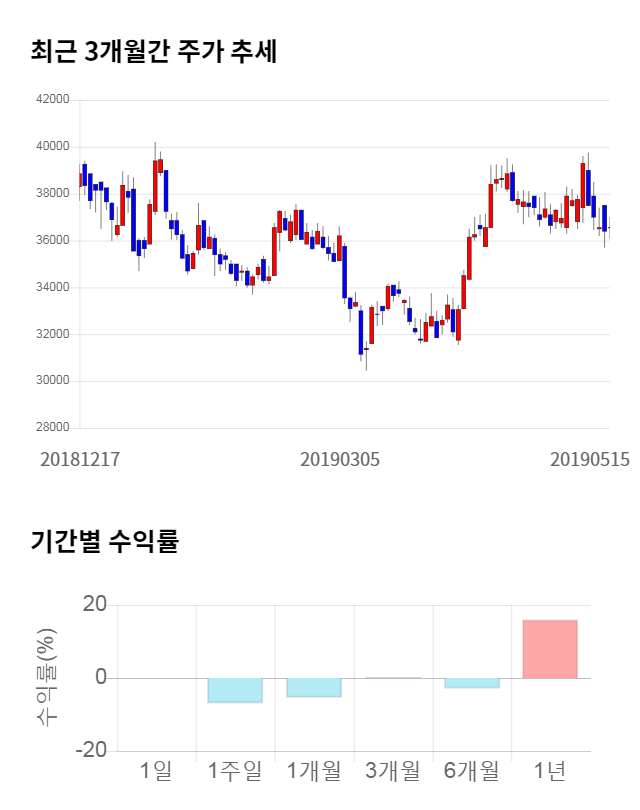Viewport: 640px width, 810px height.
Task: Click the 20181217 date label
Action: (x=80, y=459)
